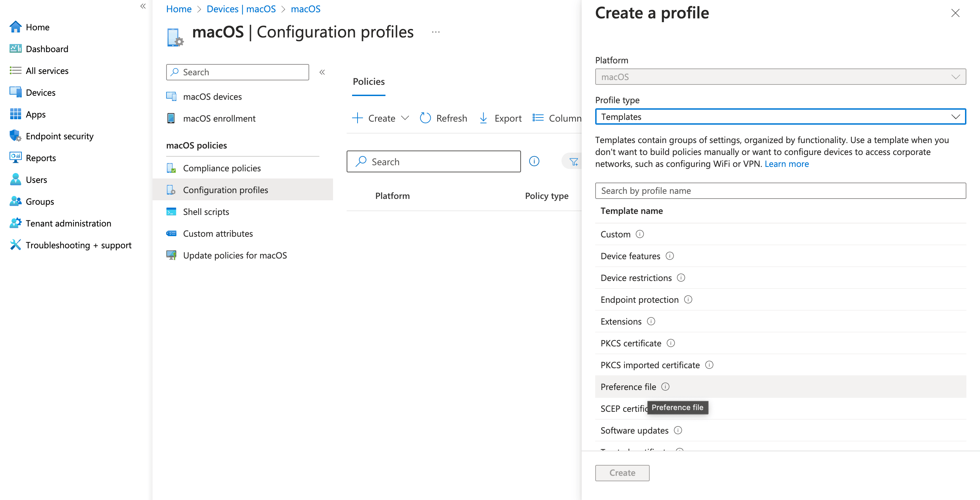Image resolution: width=980 pixels, height=500 pixels.
Task: Click the info icon next to Software updates
Action: [x=678, y=430]
